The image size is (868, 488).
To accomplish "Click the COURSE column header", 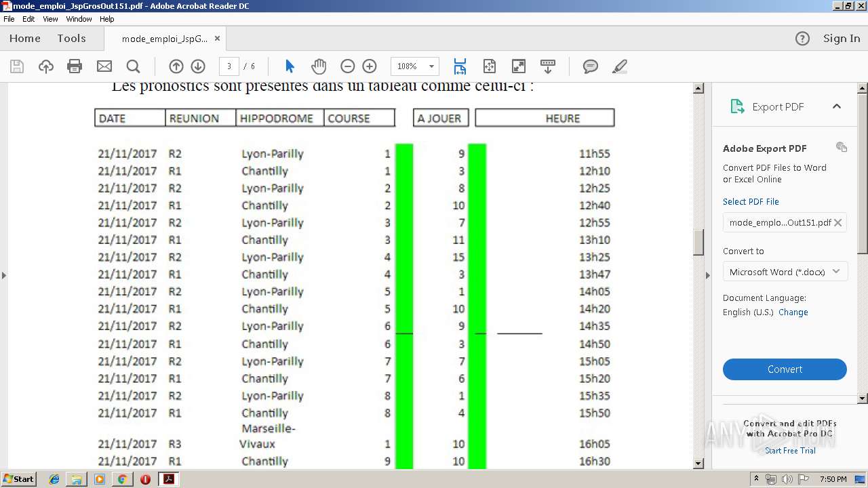I will [x=359, y=118].
